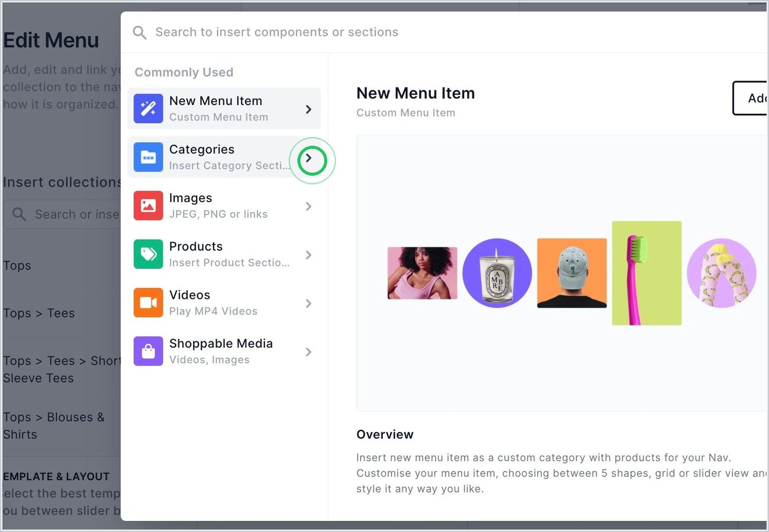Viewport: 769px width, 532px height.
Task: Expand the Categories chevron arrow
Action: coord(309,158)
